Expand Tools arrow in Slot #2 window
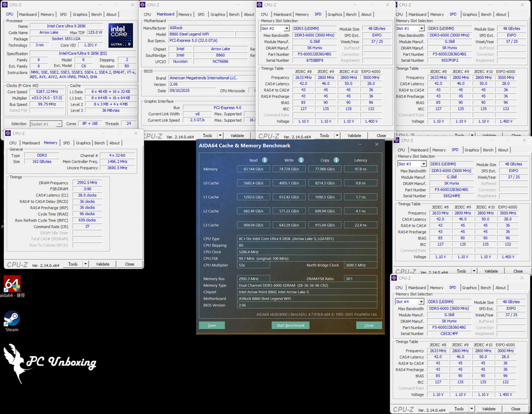 [x=337, y=136]
